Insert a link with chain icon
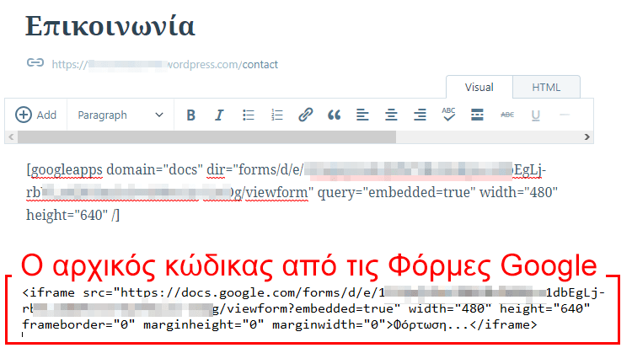Screen dimensions: 632x364 coord(306,115)
